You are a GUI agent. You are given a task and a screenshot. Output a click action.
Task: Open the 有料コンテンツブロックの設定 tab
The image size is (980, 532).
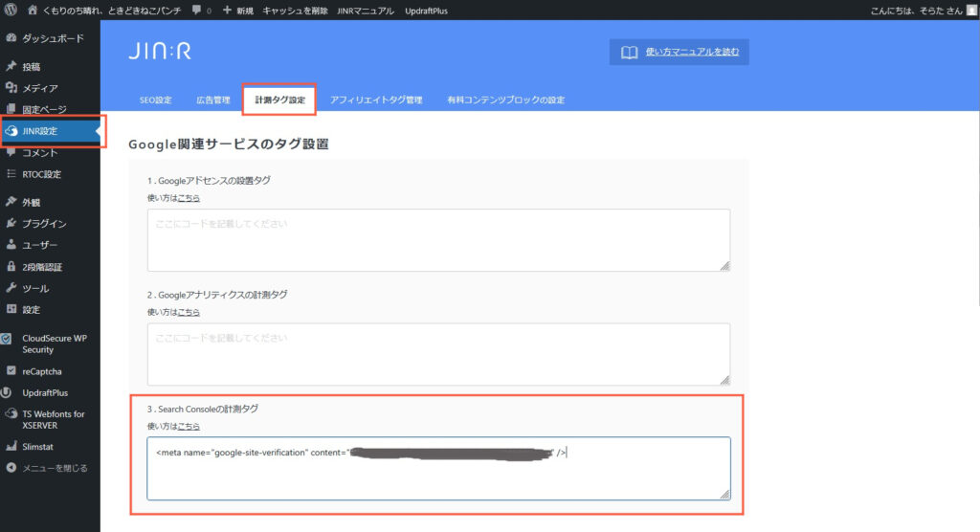tap(505, 100)
